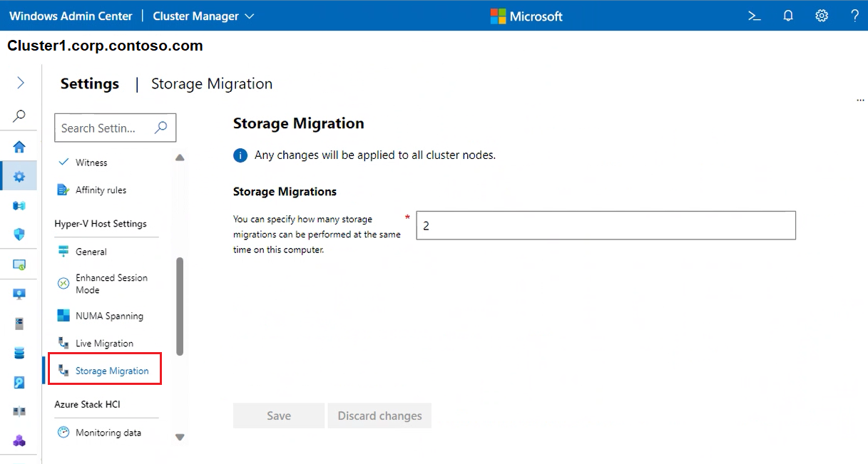This screenshot has width=868, height=464.
Task: Open the Cluster Manager dropdown
Action: [x=203, y=16]
